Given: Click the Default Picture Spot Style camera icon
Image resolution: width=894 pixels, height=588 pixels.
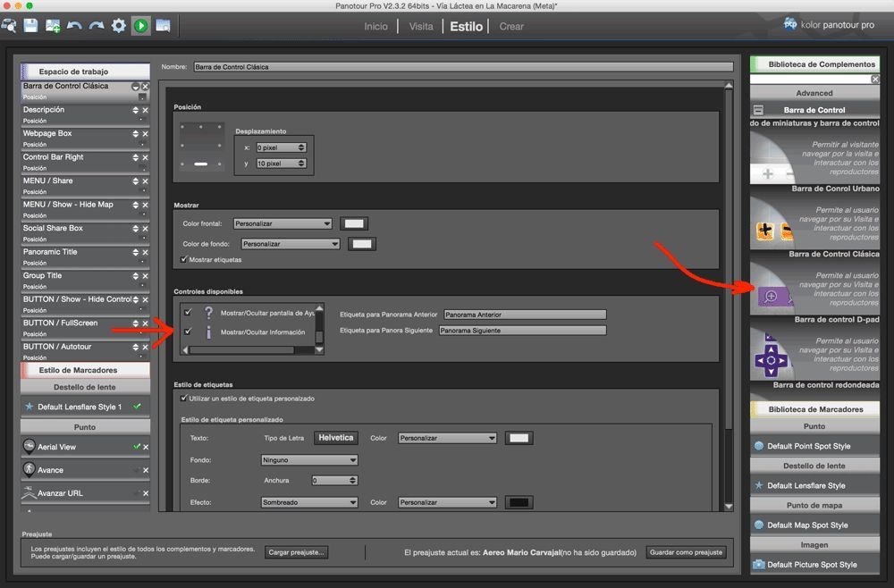Looking at the screenshot, I should 759,565.
